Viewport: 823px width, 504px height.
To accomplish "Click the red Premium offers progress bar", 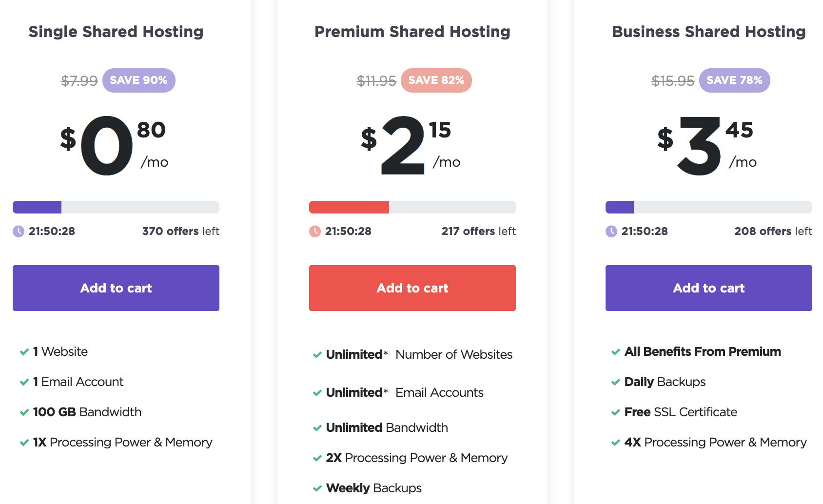I will 412,207.
